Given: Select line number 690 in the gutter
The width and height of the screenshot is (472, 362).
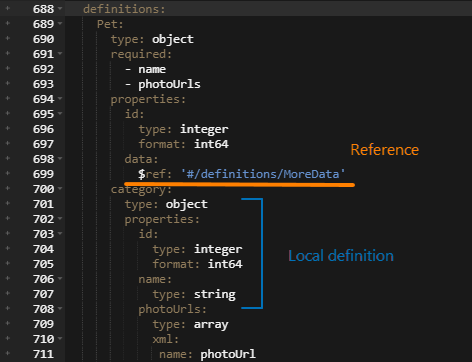Looking at the screenshot, I should click(x=43, y=39).
